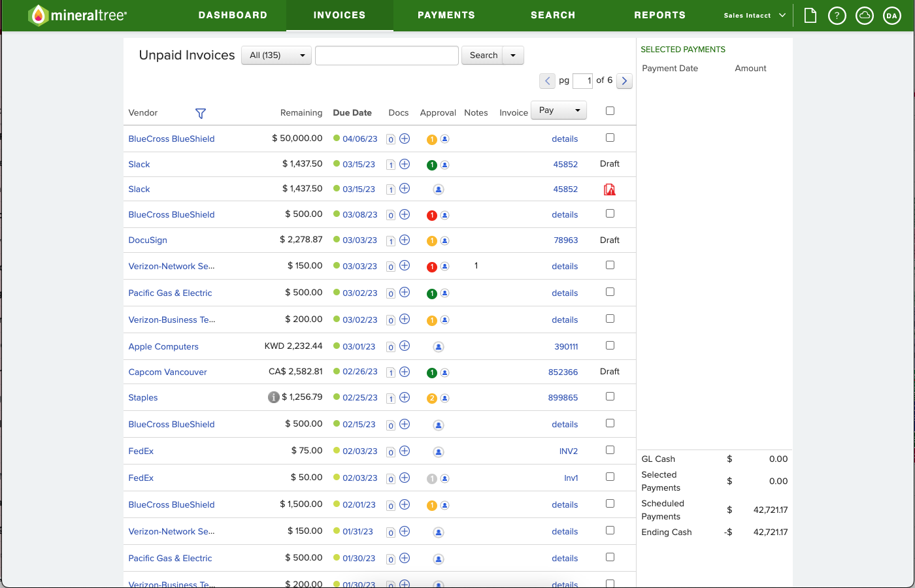Open the Sales Intacct entity dropdown
Image resolution: width=915 pixels, height=588 pixels.
pos(755,15)
